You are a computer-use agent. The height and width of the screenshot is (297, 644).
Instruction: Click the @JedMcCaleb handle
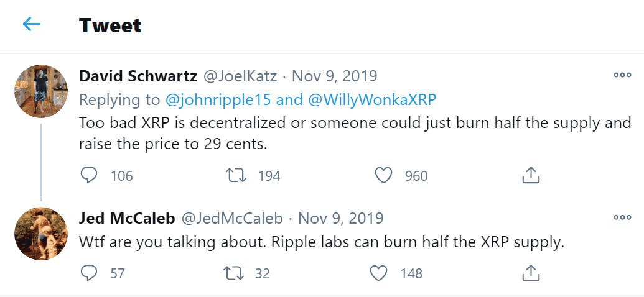pos(231,219)
